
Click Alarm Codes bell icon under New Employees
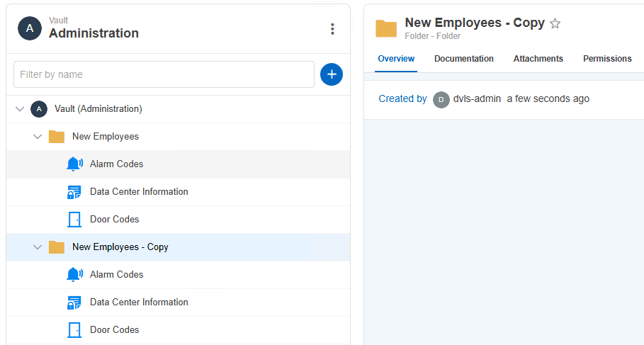(x=74, y=164)
